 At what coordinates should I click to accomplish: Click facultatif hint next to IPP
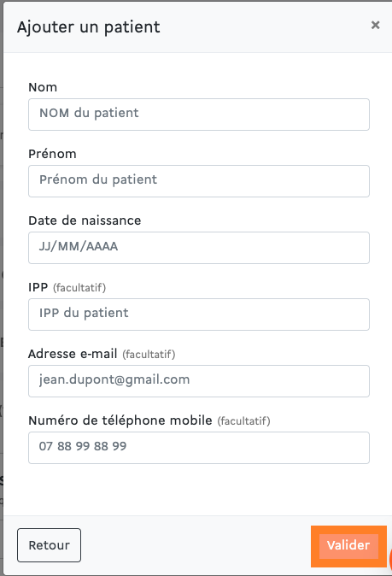click(x=79, y=287)
